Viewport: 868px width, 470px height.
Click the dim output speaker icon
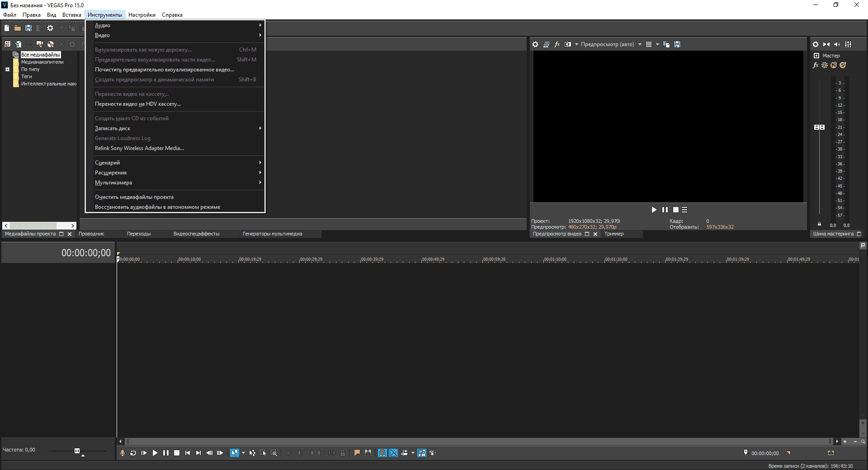pos(837,44)
